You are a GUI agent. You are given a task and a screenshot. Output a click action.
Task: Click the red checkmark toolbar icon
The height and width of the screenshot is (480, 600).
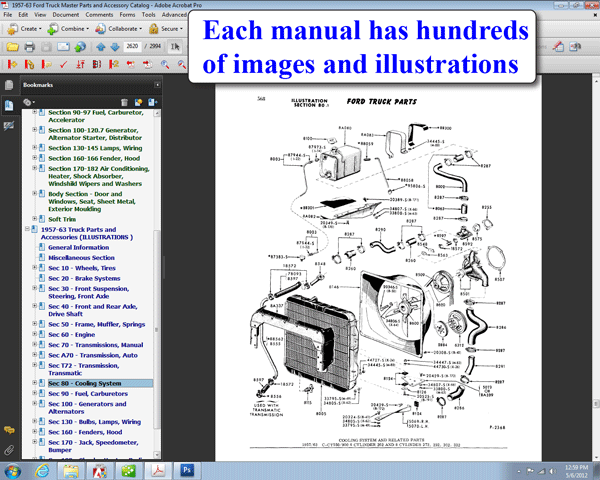63,64
